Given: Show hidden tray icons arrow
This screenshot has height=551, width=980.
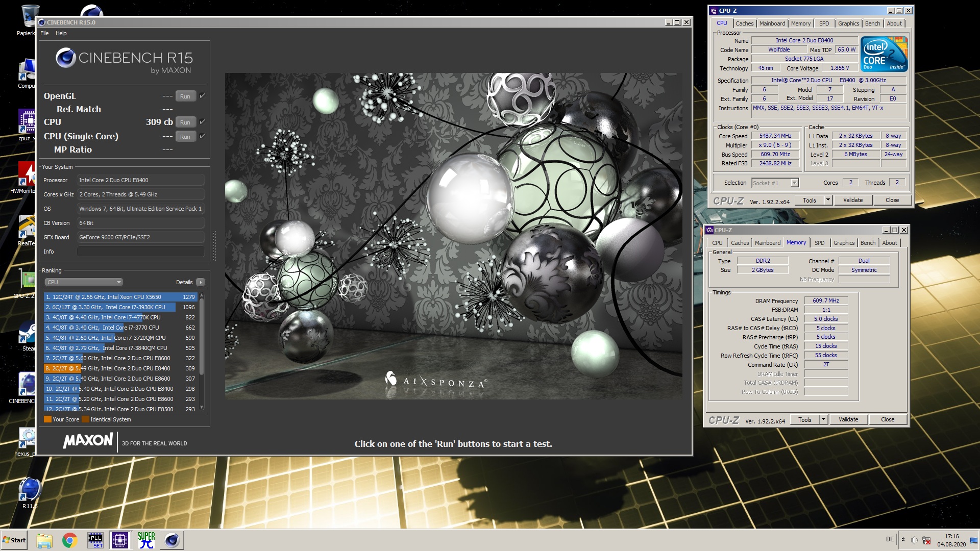Looking at the screenshot, I should [903, 540].
